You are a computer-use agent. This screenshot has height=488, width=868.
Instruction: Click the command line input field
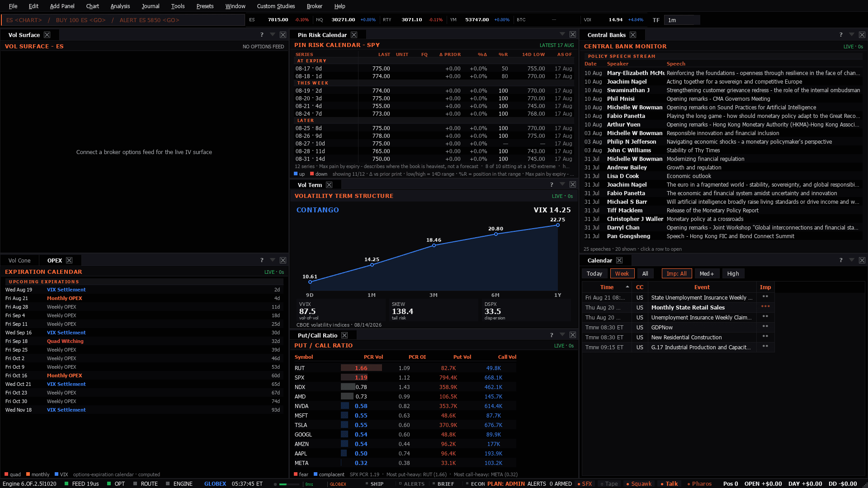click(123, 20)
